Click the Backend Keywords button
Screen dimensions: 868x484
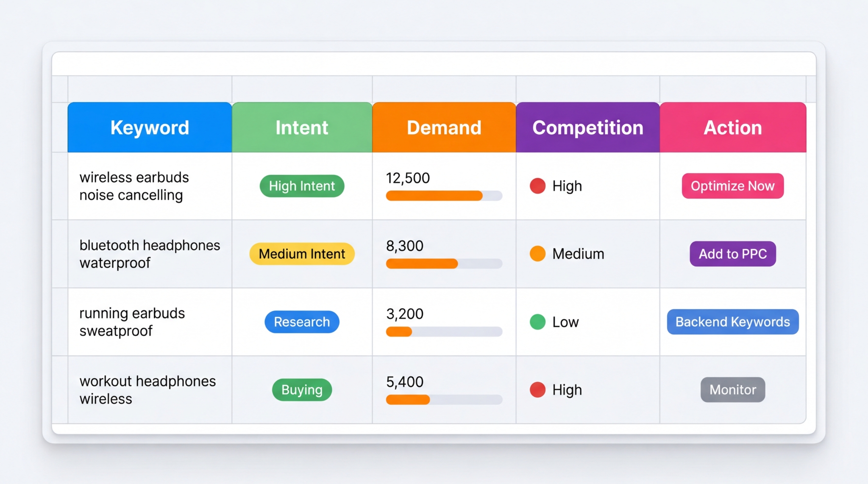tap(732, 322)
